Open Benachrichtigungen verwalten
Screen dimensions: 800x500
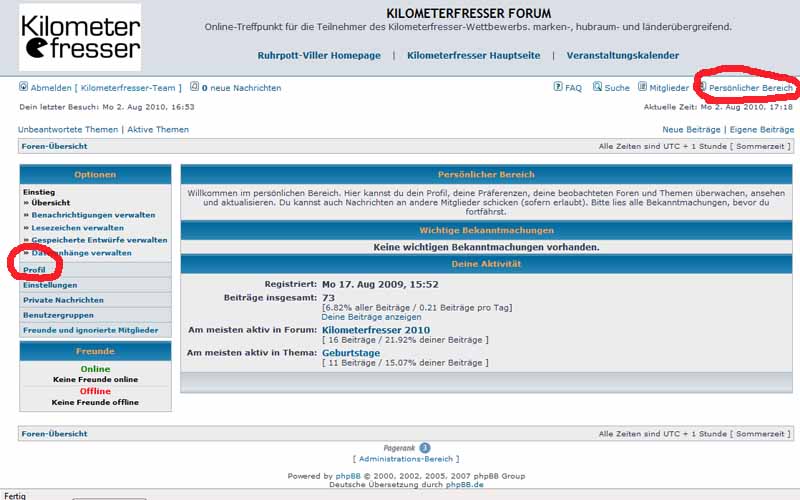click(93, 215)
